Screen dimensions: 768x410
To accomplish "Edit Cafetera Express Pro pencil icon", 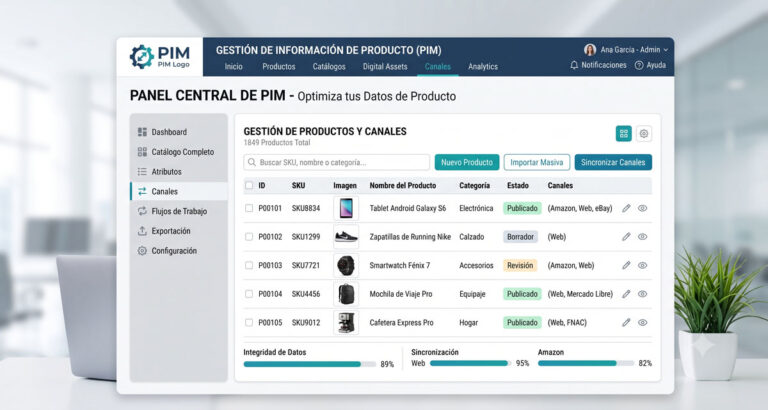I will point(626,322).
